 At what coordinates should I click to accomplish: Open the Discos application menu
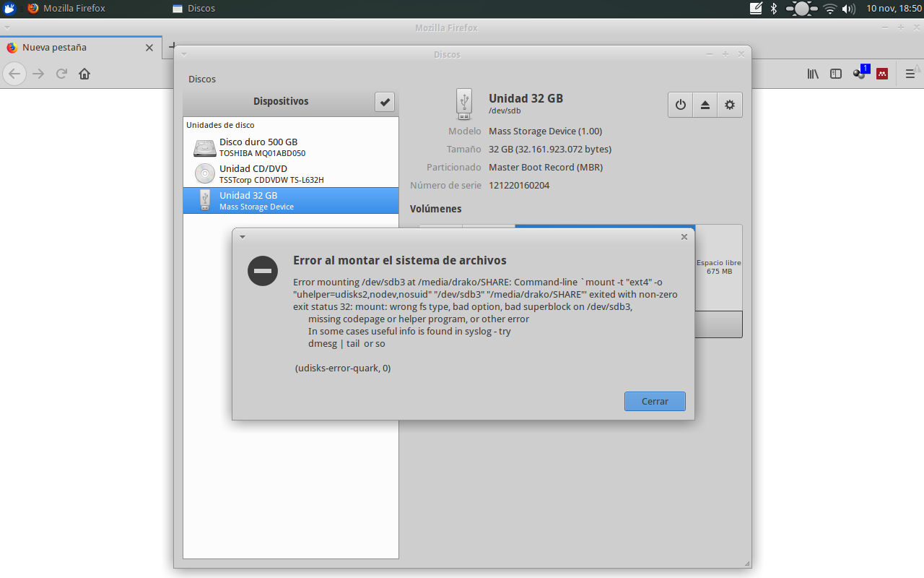202,79
